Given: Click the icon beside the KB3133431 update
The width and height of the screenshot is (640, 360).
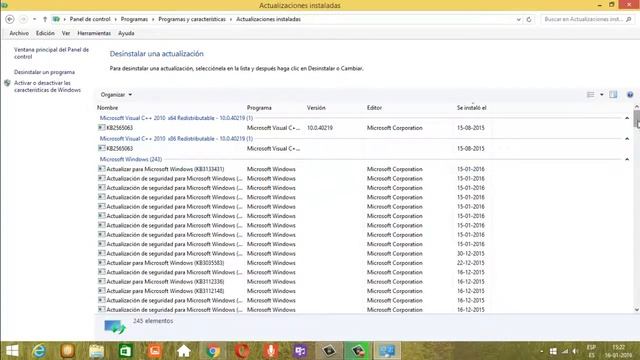Looking at the screenshot, I should (x=102, y=169).
